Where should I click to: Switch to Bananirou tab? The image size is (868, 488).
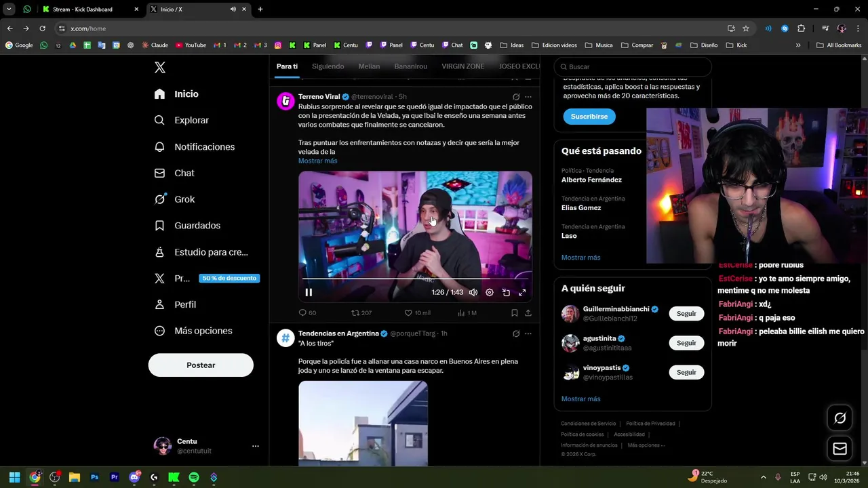tap(410, 66)
